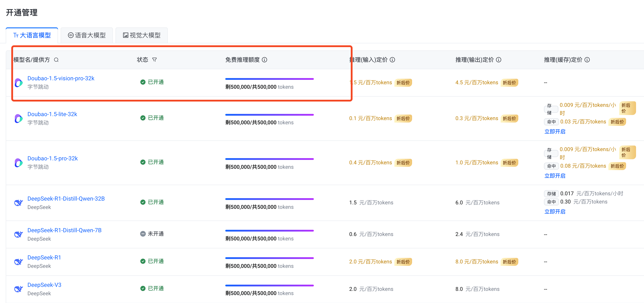
Task: Show info tooltip for 推理(缓存)定价
Action: coord(587,60)
